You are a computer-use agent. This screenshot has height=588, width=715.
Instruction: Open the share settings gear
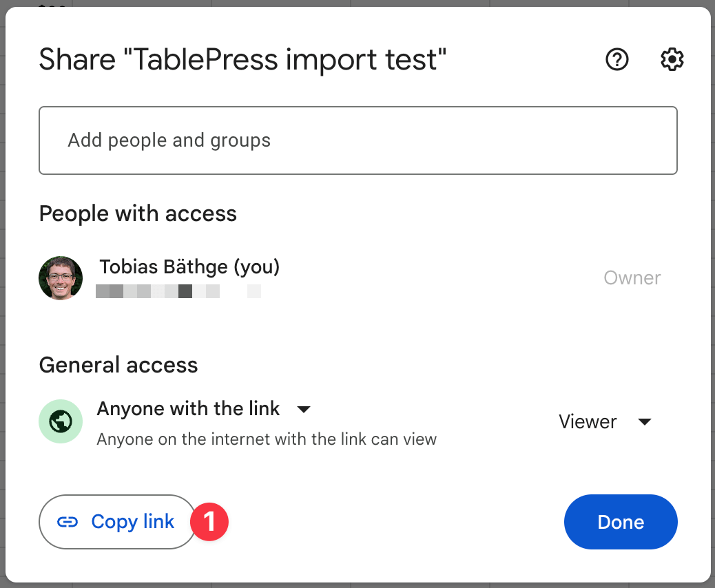click(672, 59)
